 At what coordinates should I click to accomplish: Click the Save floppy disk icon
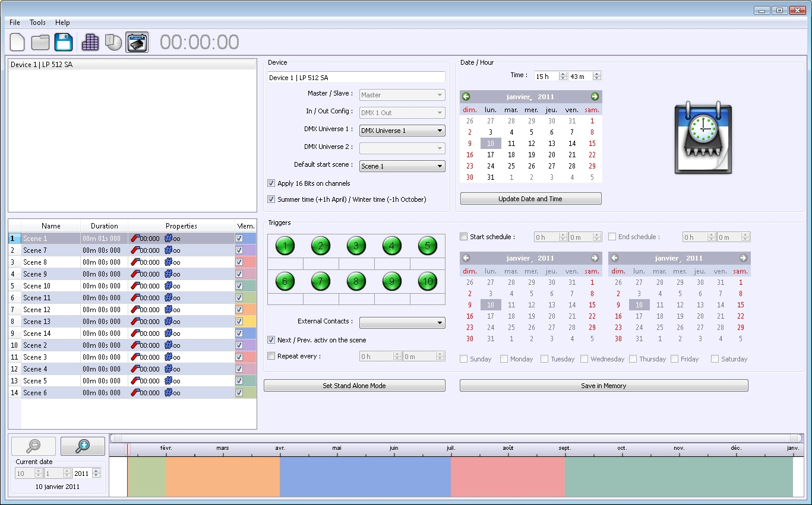pyautogui.click(x=64, y=42)
